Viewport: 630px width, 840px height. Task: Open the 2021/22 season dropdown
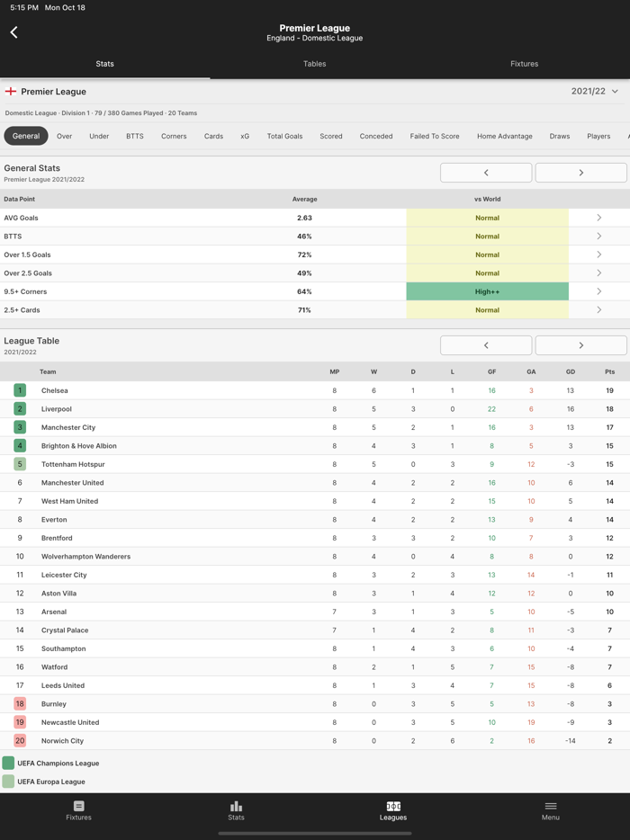pyautogui.click(x=595, y=91)
